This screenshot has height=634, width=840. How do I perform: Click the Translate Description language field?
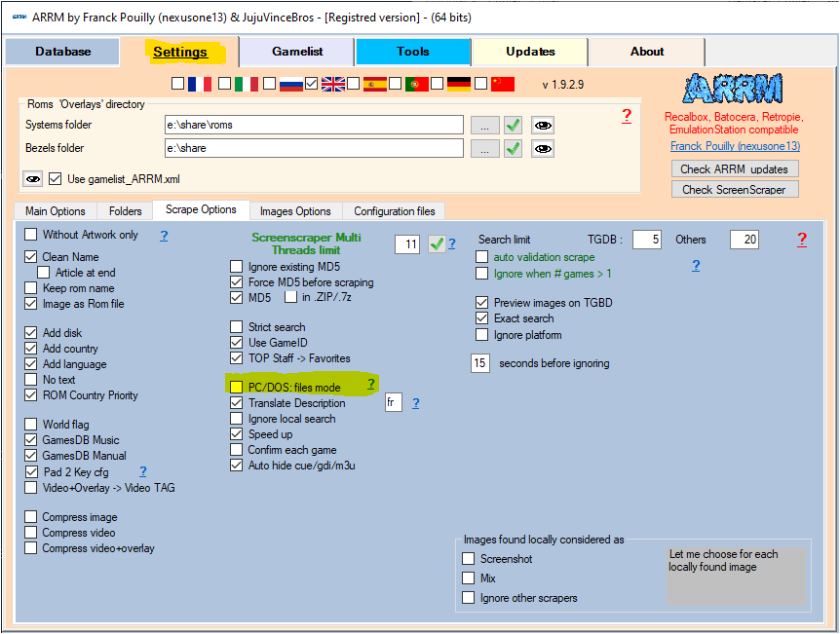(x=393, y=403)
